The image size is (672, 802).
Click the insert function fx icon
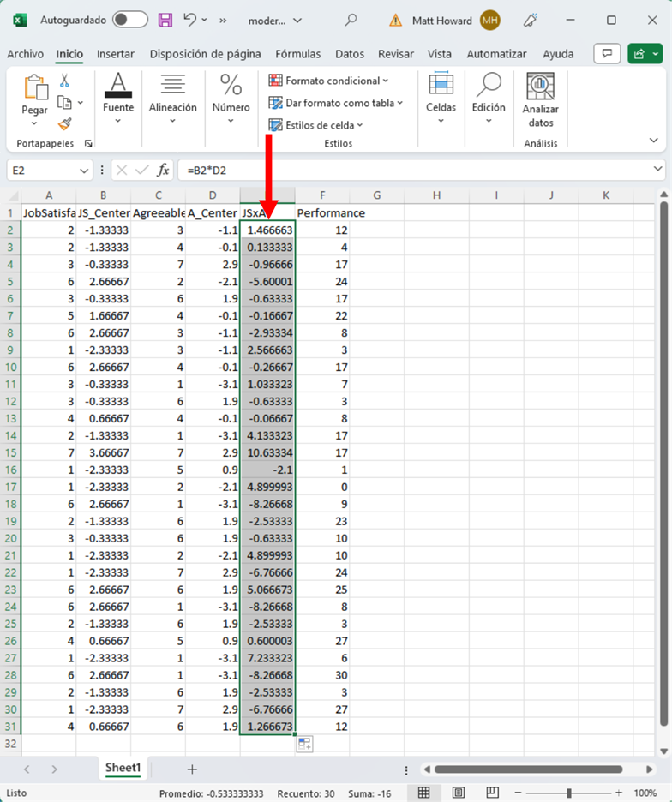[163, 171]
